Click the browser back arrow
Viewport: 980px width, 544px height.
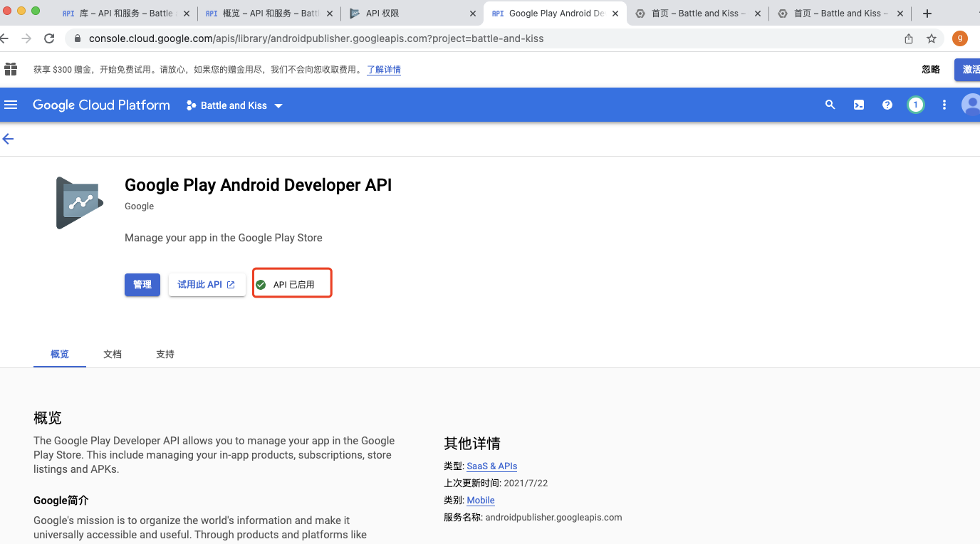[x=4, y=38]
